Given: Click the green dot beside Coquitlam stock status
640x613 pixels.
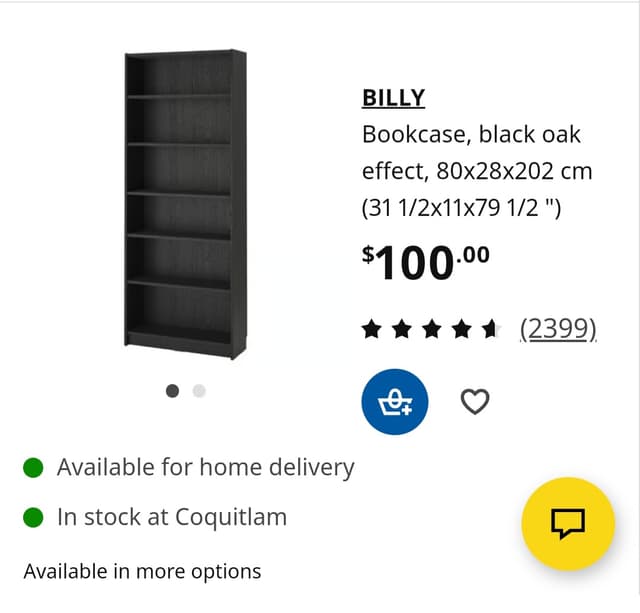Looking at the screenshot, I should point(33,517).
